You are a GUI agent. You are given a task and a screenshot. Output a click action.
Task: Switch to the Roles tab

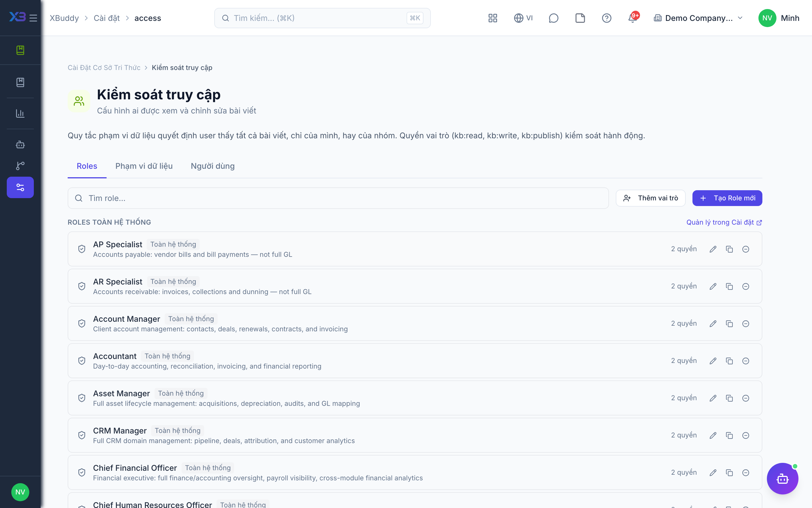pyautogui.click(x=87, y=166)
